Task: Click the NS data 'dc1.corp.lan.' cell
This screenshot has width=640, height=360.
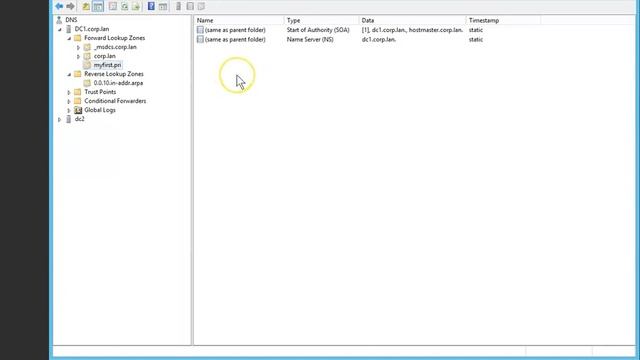Action: tap(379, 39)
